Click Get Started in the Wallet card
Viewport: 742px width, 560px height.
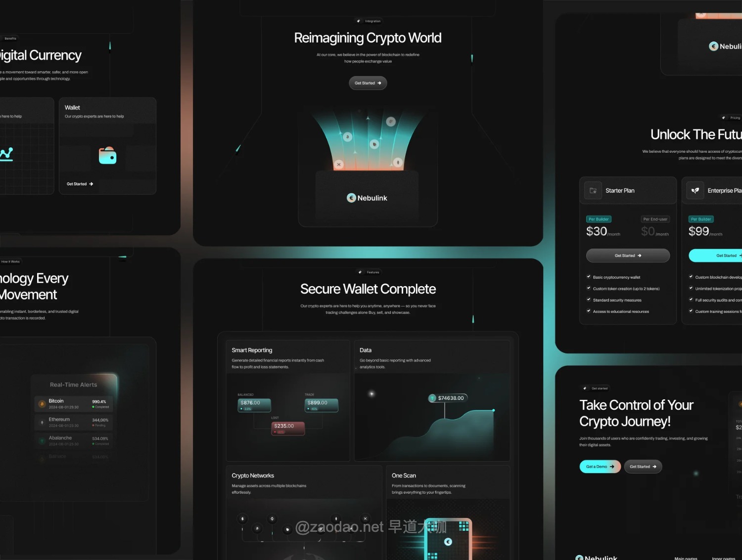pyautogui.click(x=80, y=184)
